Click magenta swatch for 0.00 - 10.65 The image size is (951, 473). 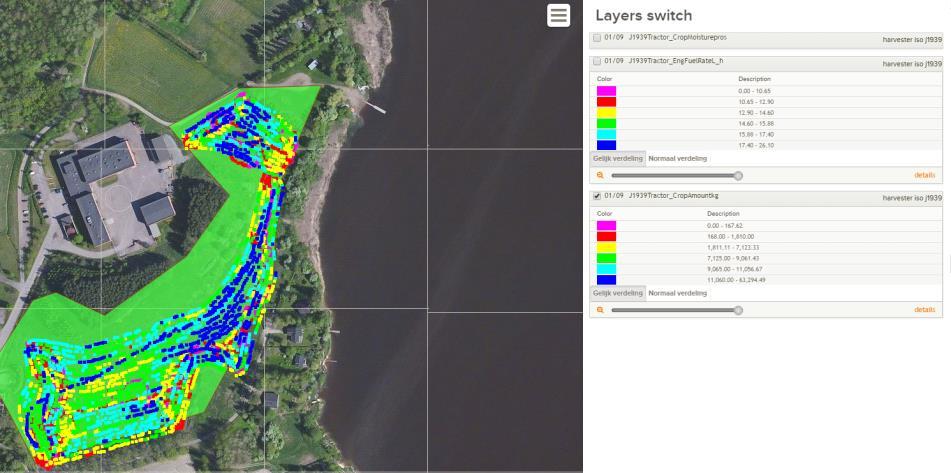607,91
